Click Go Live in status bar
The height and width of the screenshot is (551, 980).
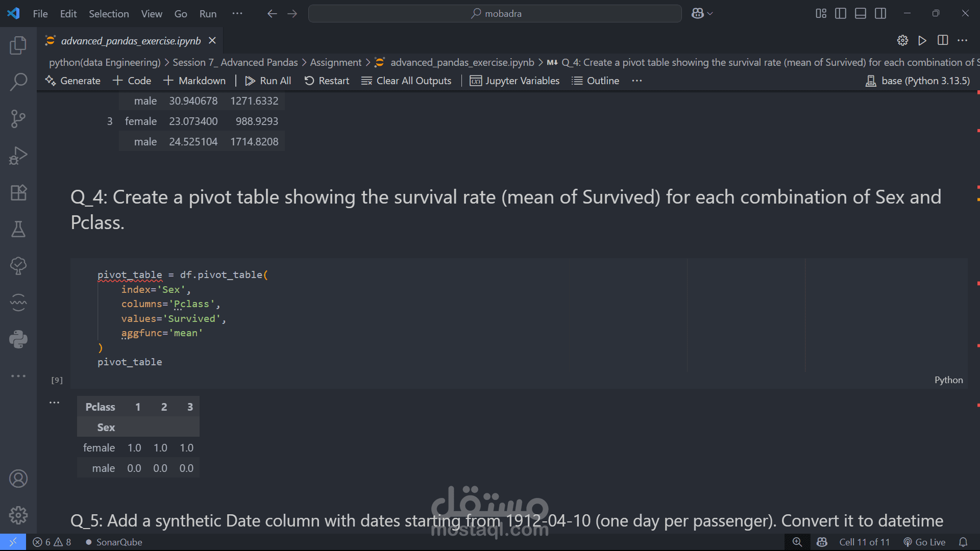[x=924, y=542]
